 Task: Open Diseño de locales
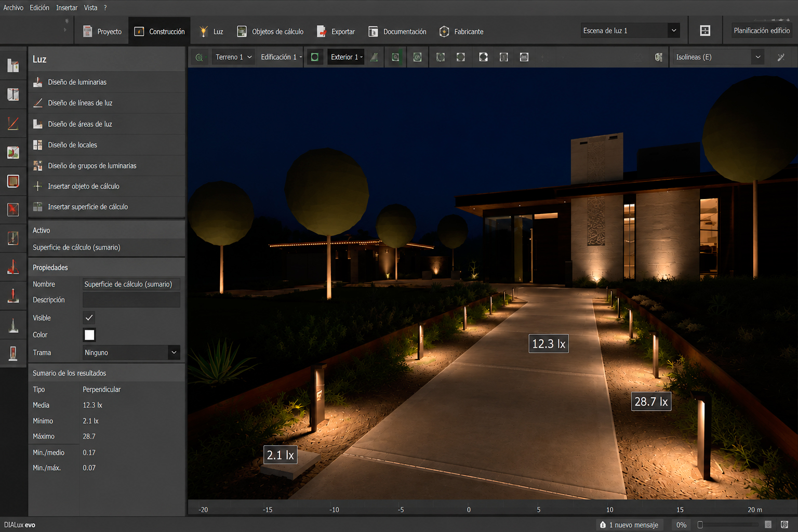[x=107, y=145]
